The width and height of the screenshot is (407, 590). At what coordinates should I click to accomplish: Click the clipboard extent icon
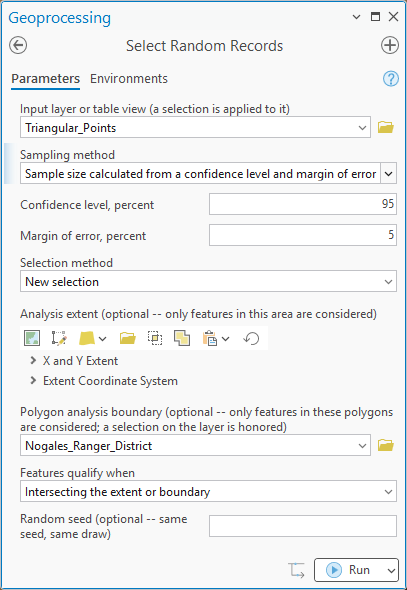pos(210,338)
